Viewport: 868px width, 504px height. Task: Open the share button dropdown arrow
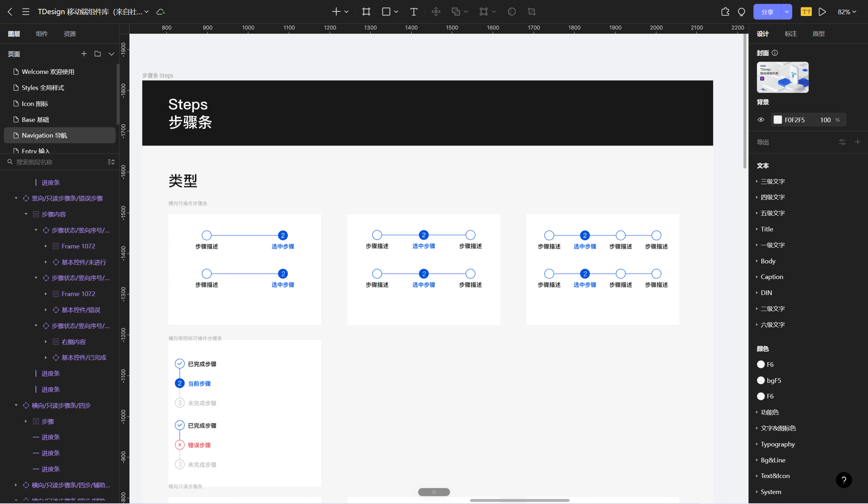tap(787, 12)
